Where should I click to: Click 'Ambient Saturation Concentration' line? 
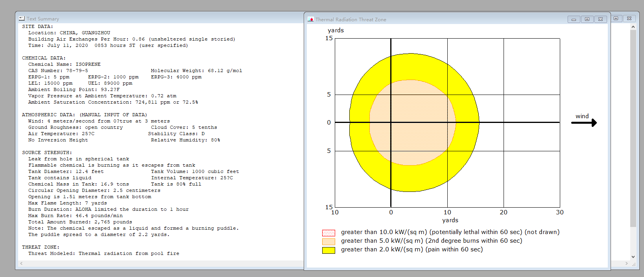(x=113, y=102)
